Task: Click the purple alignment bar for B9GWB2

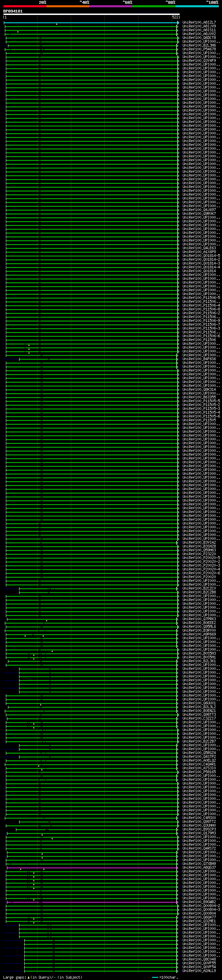Action: 92,902
